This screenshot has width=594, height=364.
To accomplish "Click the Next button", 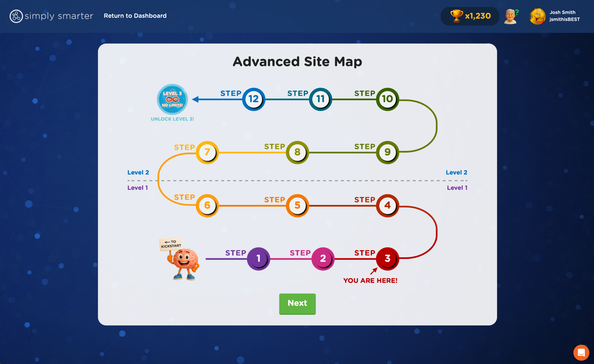I will (297, 304).
